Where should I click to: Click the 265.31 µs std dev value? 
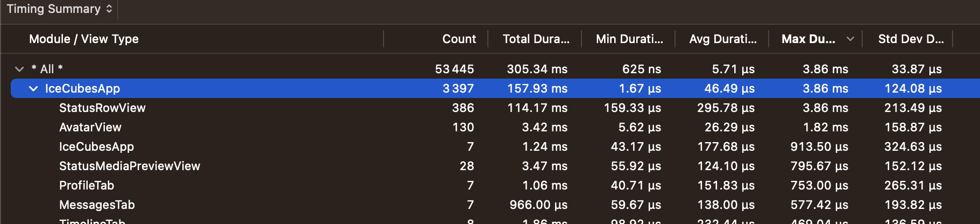coord(913,185)
